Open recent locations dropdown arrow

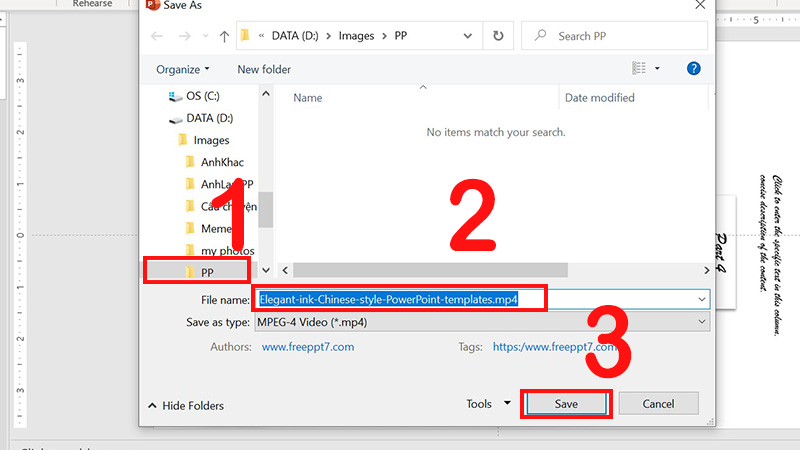point(206,36)
